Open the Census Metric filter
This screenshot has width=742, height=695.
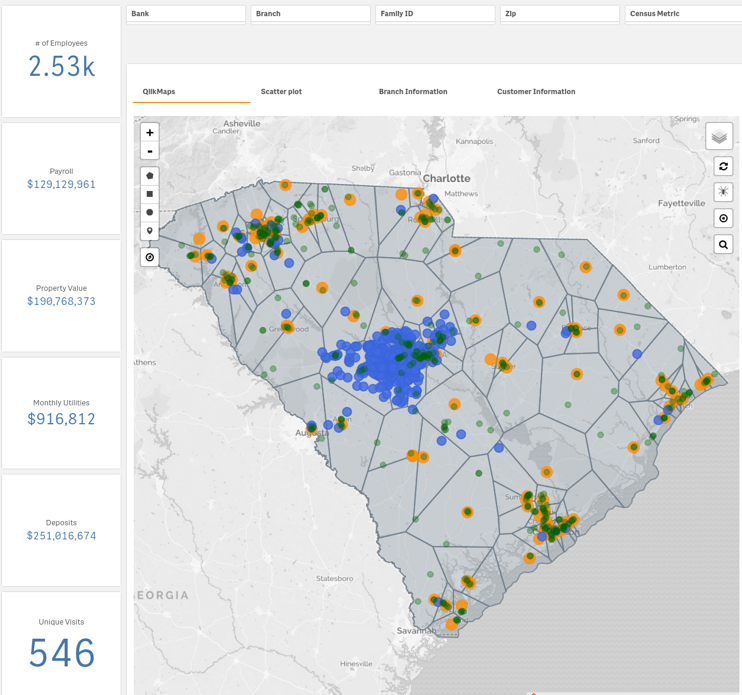click(x=683, y=14)
